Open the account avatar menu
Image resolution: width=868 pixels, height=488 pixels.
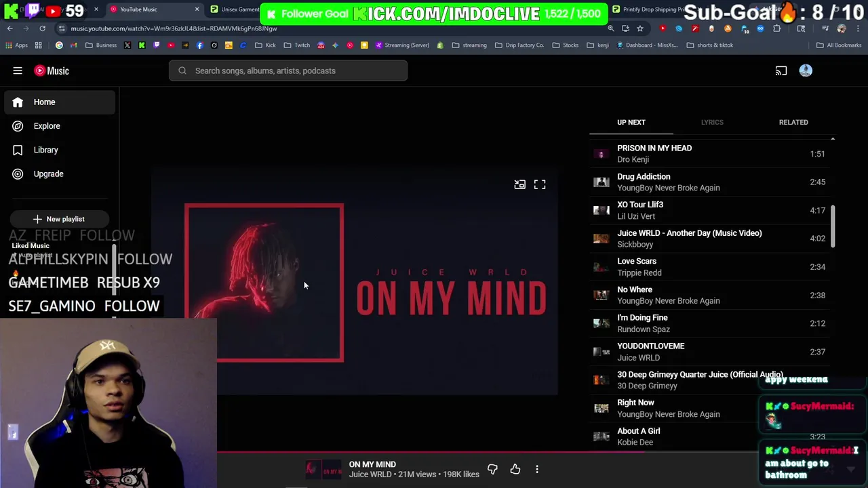806,70
